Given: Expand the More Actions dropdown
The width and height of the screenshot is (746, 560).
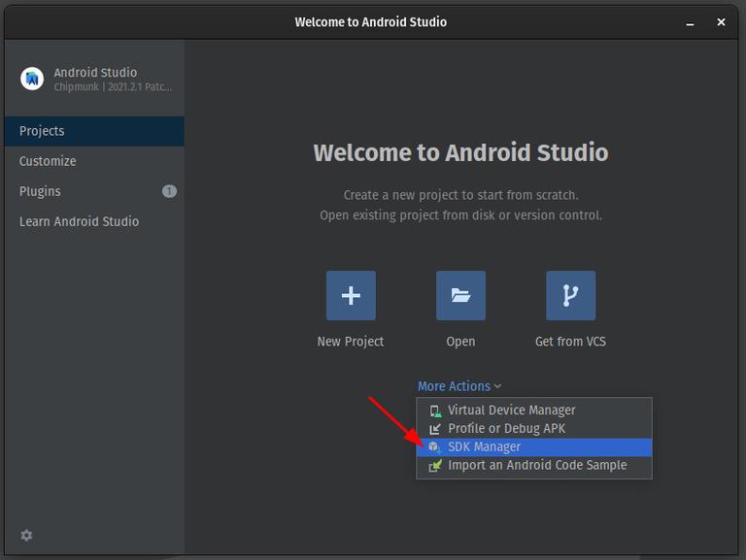Looking at the screenshot, I should 459,386.
